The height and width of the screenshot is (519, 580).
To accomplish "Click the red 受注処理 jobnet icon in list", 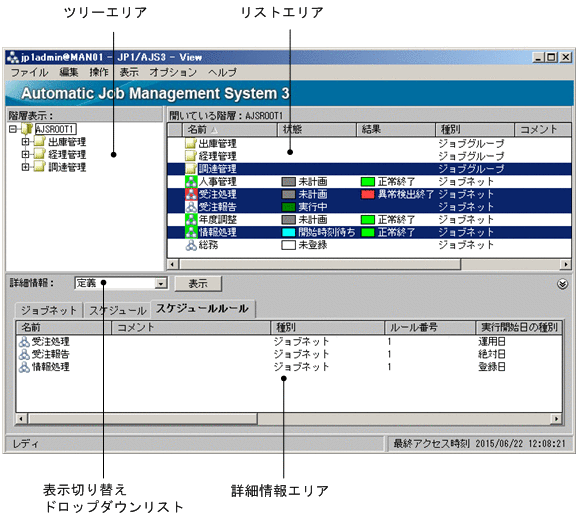I will click(191, 194).
